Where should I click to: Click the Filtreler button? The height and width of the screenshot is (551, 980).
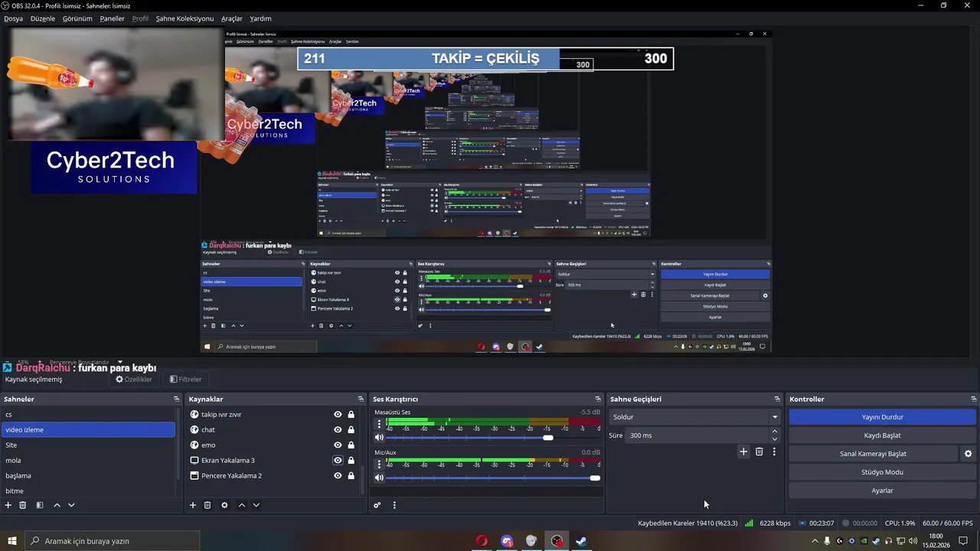(x=186, y=379)
